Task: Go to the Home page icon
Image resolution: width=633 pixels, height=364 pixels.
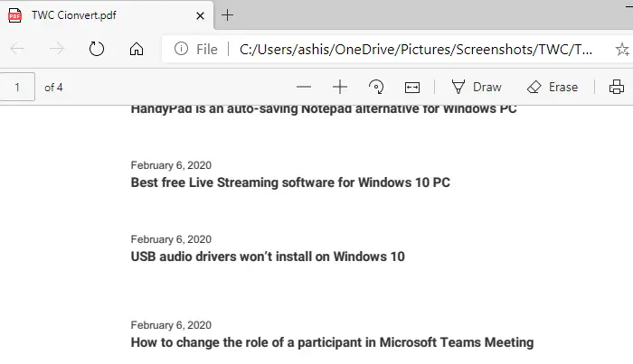Action: click(137, 49)
